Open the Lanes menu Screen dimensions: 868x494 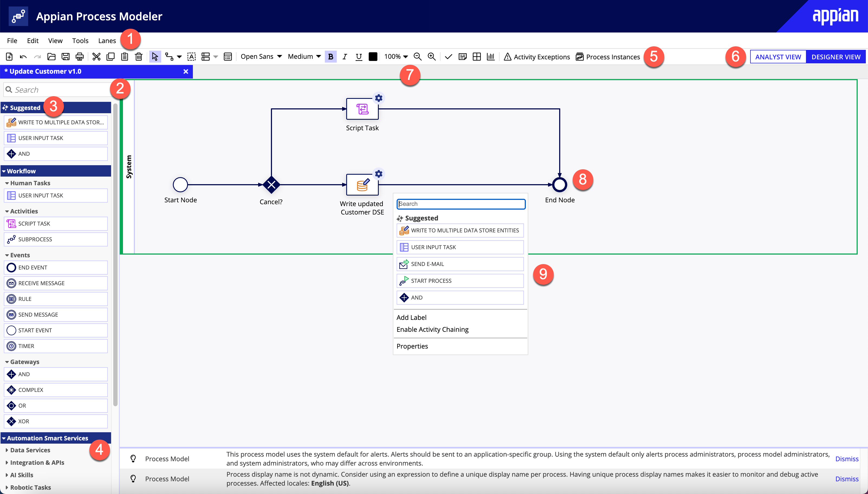[107, 41]
